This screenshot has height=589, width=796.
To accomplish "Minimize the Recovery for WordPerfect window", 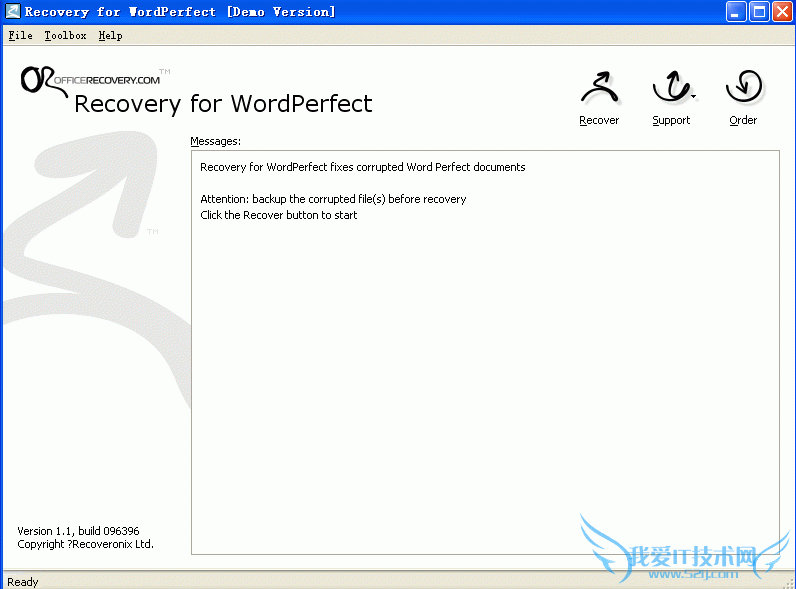I will click(736, 12).
